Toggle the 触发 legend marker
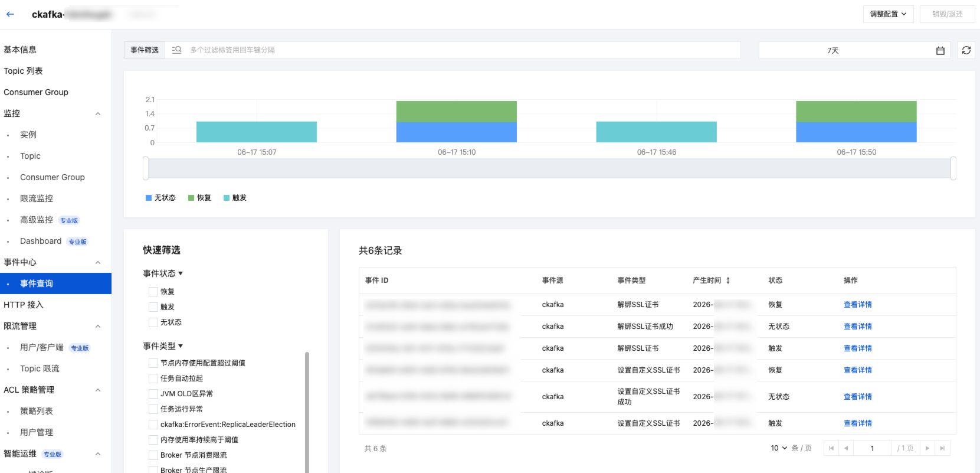The width and height of the screenshot is (980, 473). [x=227, y=198]
